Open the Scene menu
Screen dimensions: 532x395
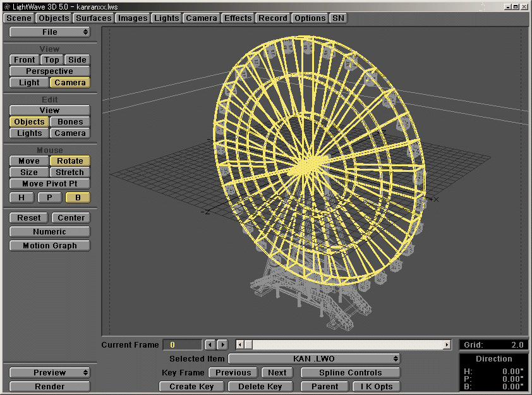[x=18, y=18]
